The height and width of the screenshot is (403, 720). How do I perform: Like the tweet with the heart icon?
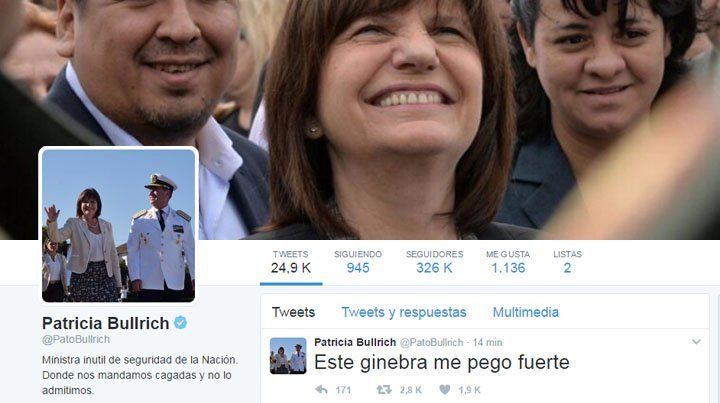pos(444,390)
